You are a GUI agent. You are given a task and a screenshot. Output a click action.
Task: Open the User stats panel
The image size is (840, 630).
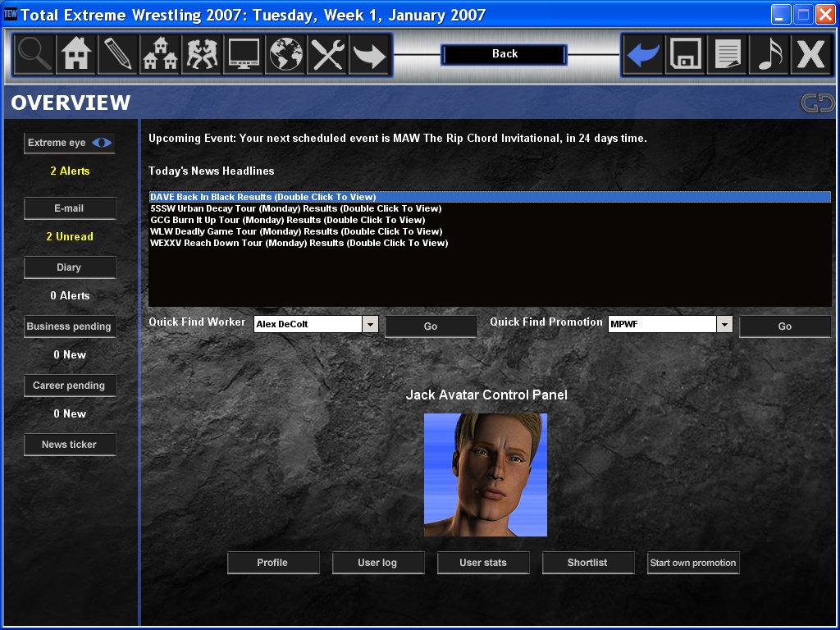click(x=483, y=563)
